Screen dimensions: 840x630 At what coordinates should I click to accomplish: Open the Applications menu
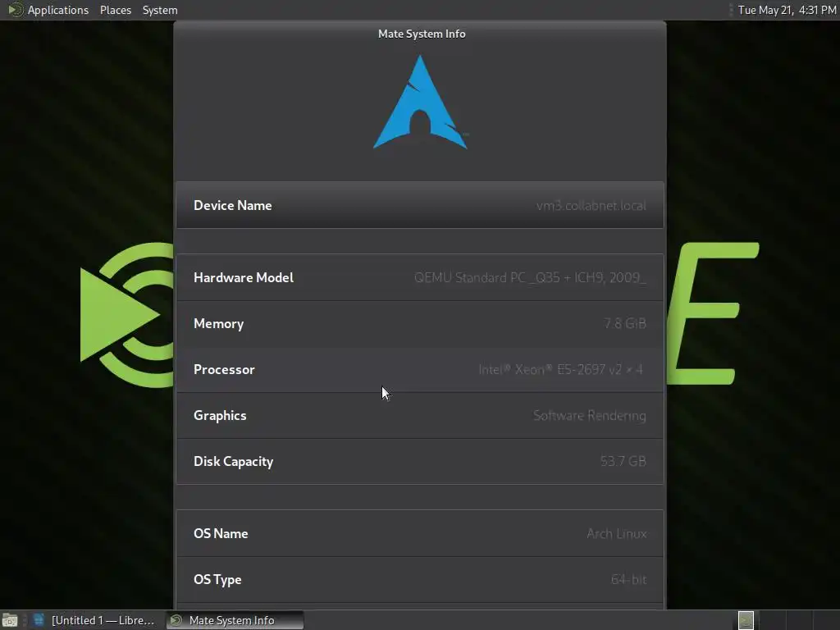click(x=58, y=10)
